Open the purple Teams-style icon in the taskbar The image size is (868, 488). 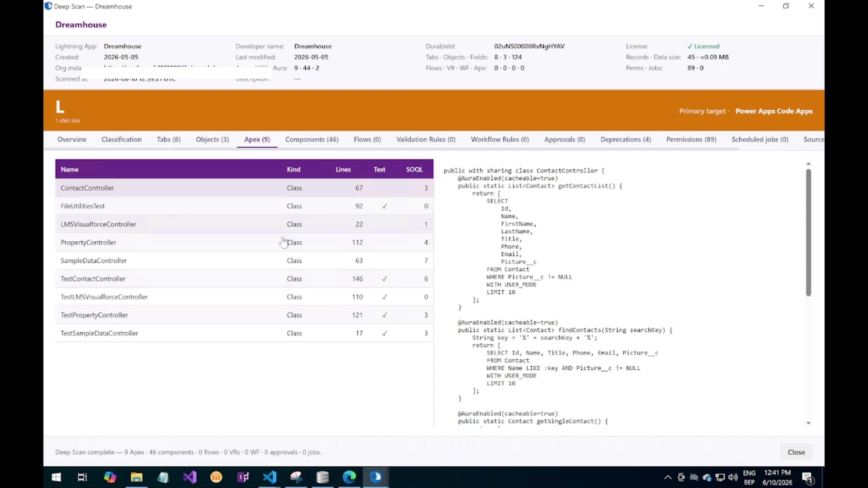243,477
